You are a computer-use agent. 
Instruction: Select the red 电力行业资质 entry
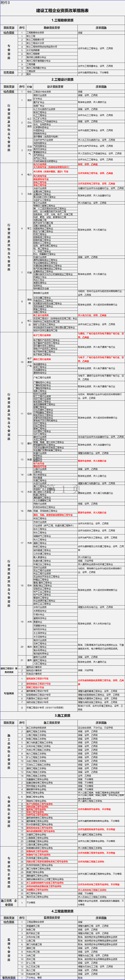[x=40, y=164]
